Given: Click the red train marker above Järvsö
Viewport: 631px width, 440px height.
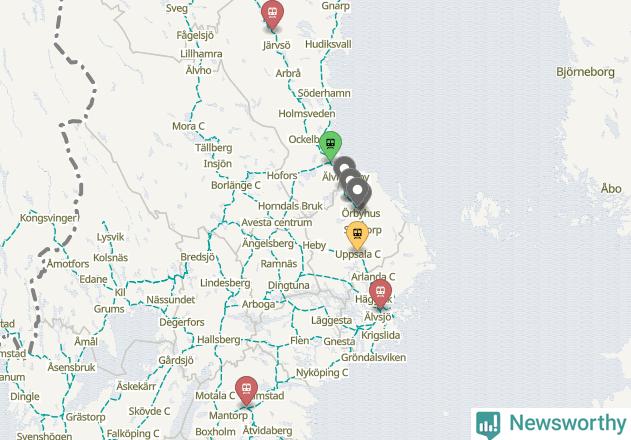Looking at the screenshot, I should (272, 14).
